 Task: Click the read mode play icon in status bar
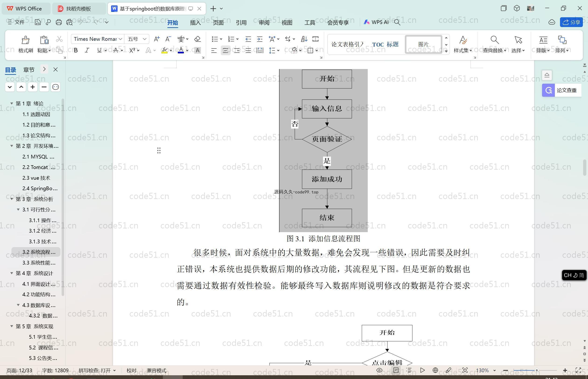[x=423, y=370]
